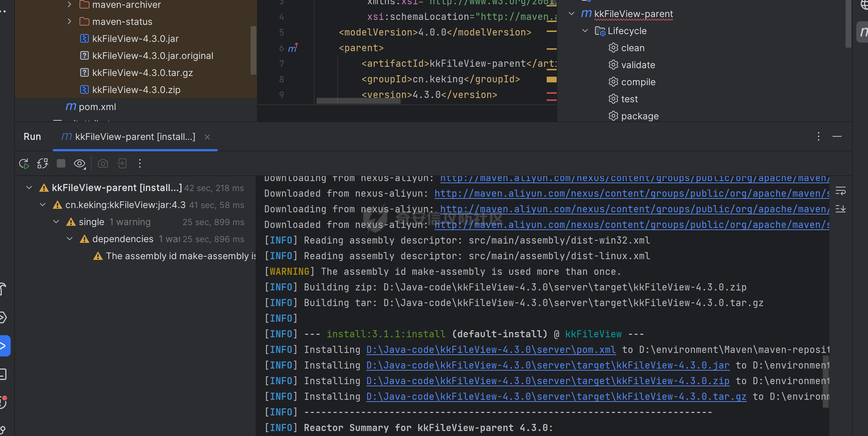
Task: Collapse the Lifecycle node
Action: (x=585, y=31)
